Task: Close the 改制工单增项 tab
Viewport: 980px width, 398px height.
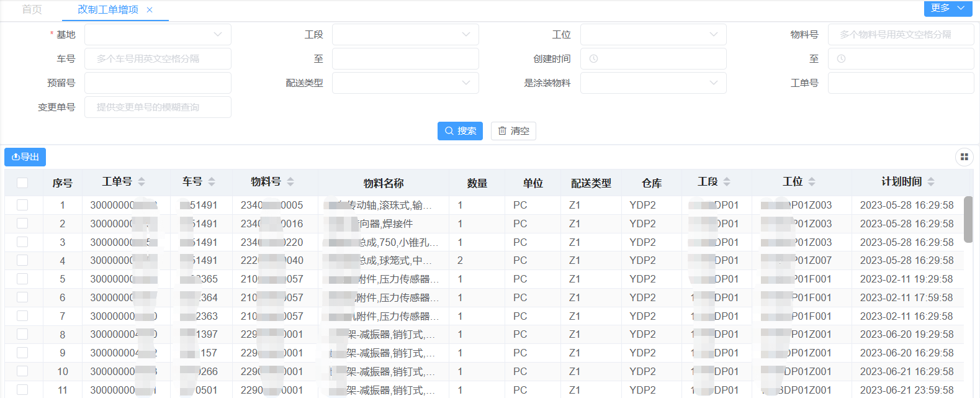Action: [150, 10]
